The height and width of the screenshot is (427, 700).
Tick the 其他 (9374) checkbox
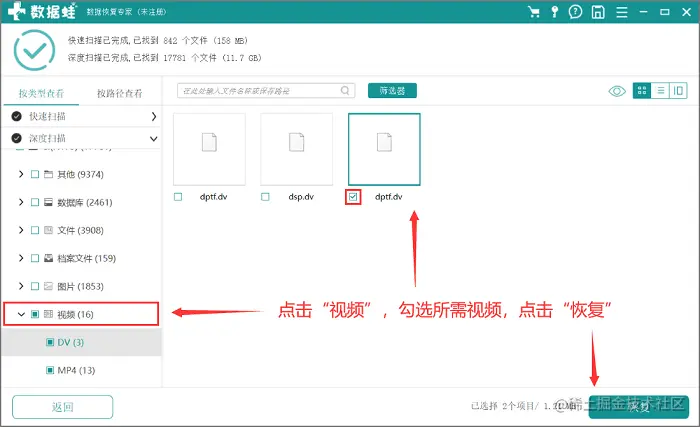35,174
